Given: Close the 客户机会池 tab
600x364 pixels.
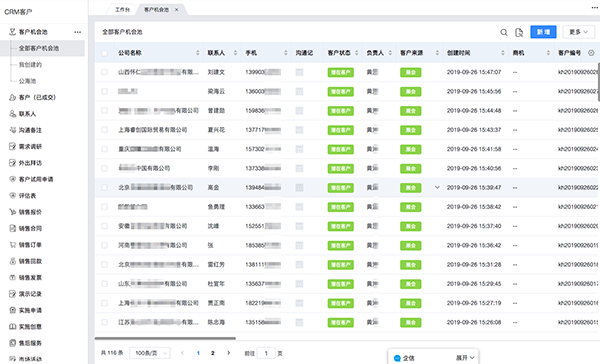Looking at the screenshot, I should 176,10.
